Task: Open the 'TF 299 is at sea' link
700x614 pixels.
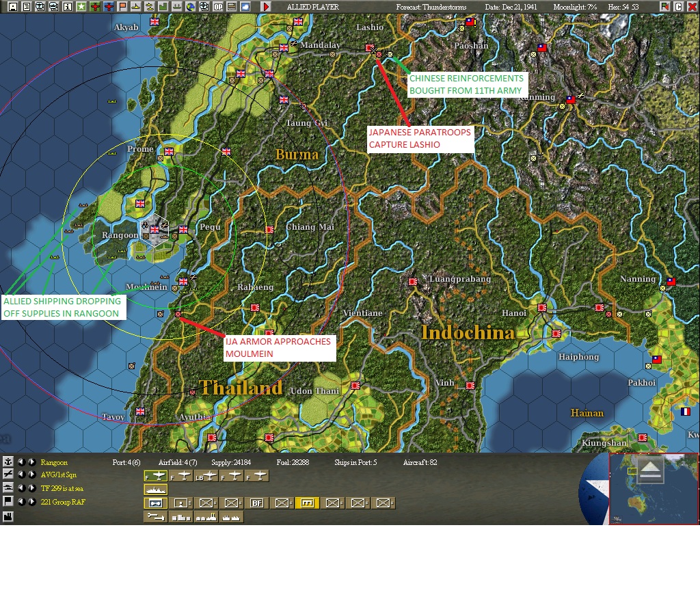Action: point(62,488)
